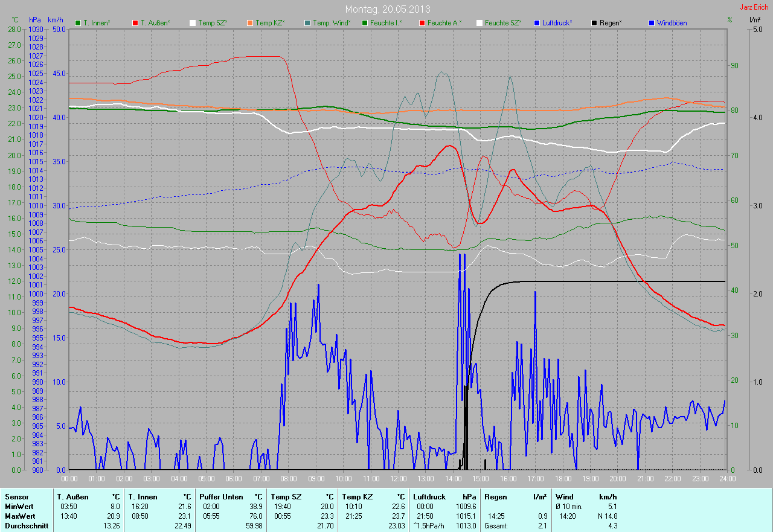Select the Puffer Unten column header
Image resolution: width=773 pixels, height=532 pixels.
click(x=221, y=497)
